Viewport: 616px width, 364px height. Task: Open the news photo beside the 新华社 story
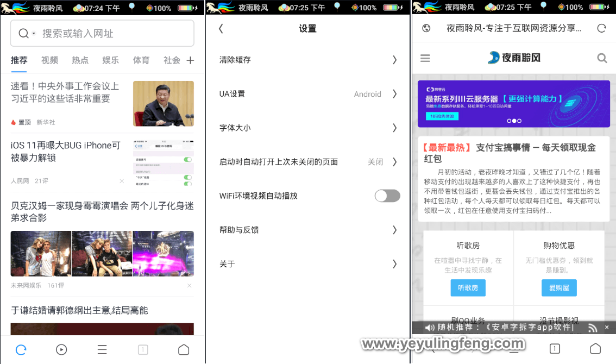click(x=164, y=103)
